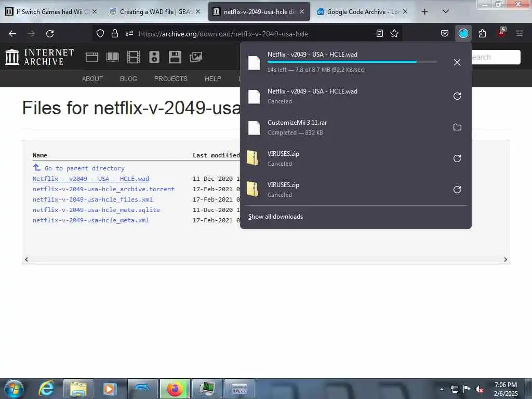Click Internet Archive logo
Image resolution: width=532 pixels, height=399 pixels.
tap(40, 57)
